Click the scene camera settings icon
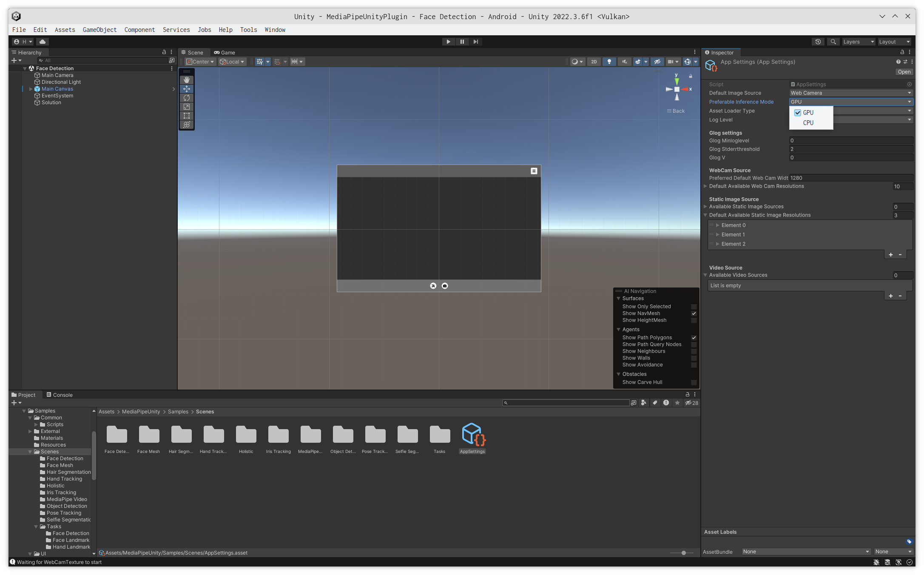Screen dimensions: 924x575 click(671, 62)
